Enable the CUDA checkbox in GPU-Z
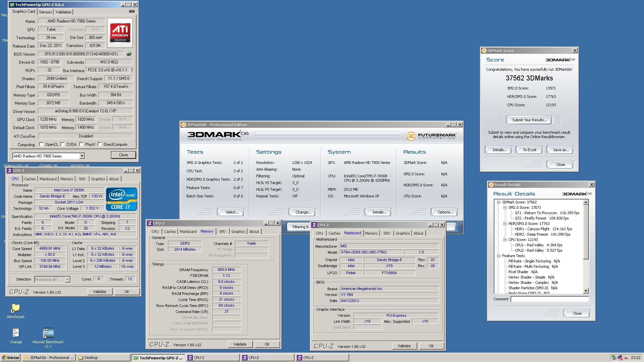The image size is (644, 362). point(62,144)
